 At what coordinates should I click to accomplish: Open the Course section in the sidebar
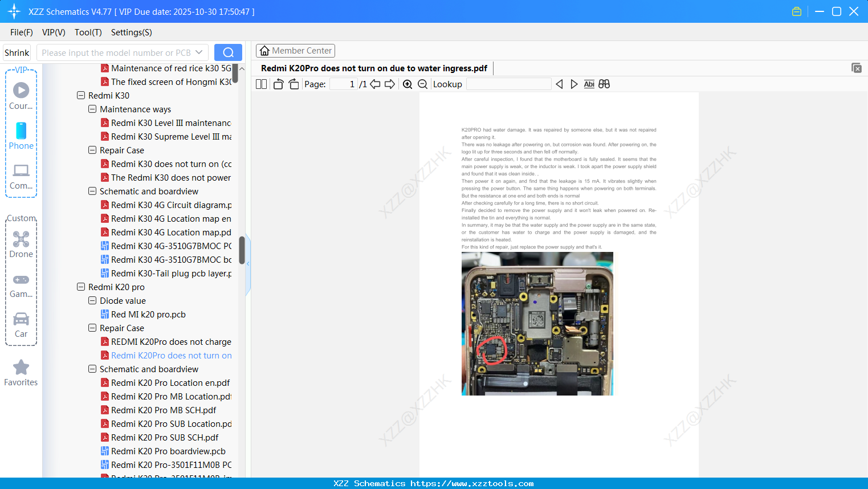21,96
